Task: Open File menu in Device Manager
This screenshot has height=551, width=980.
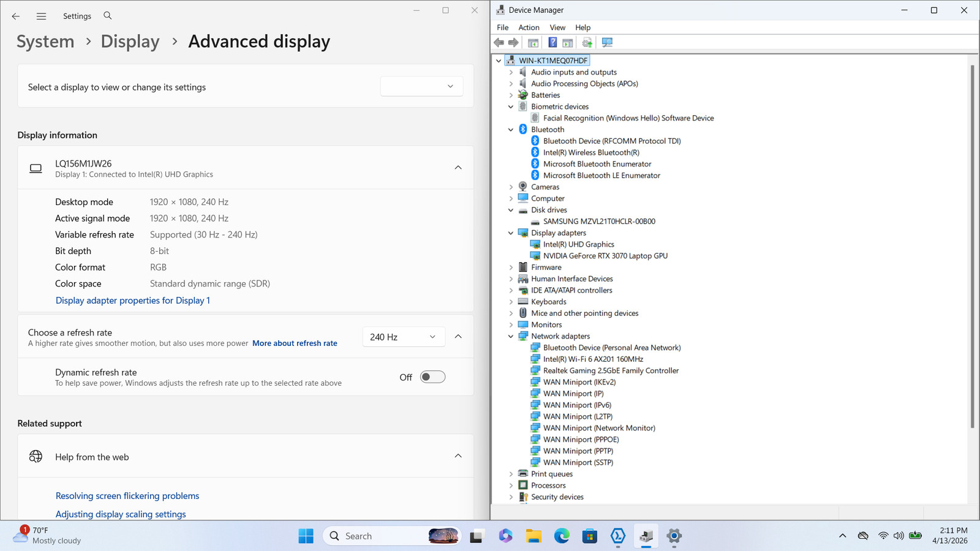Action: tap(502, 28)
